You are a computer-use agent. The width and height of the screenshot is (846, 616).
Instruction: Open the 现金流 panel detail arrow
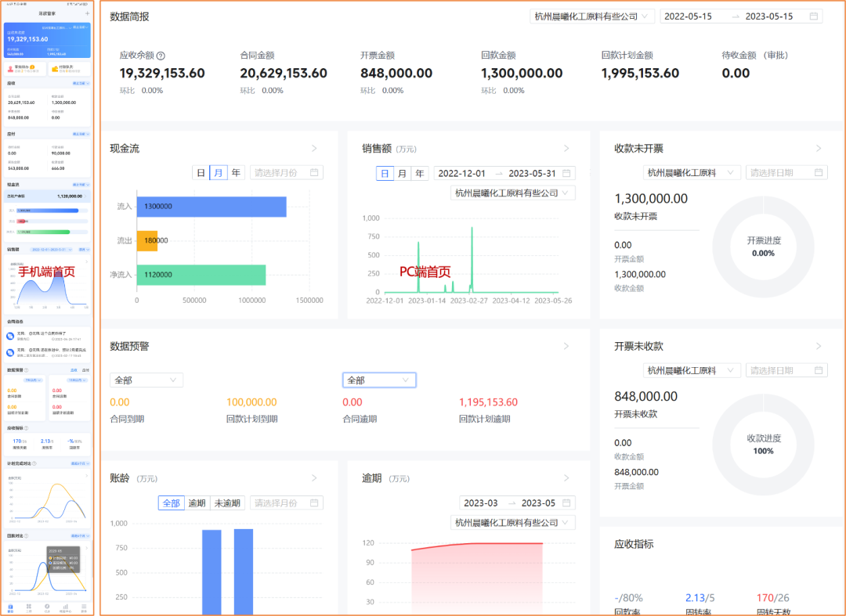[314, 148]
